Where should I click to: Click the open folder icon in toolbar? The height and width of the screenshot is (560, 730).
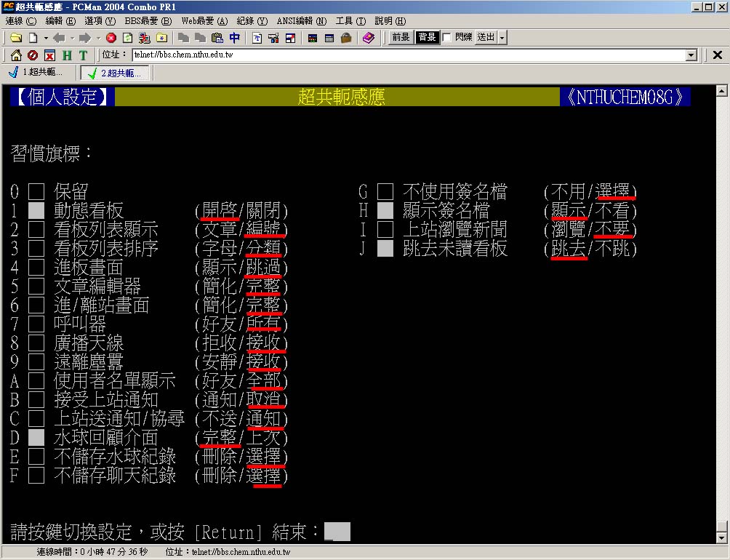tap(15, 38)
